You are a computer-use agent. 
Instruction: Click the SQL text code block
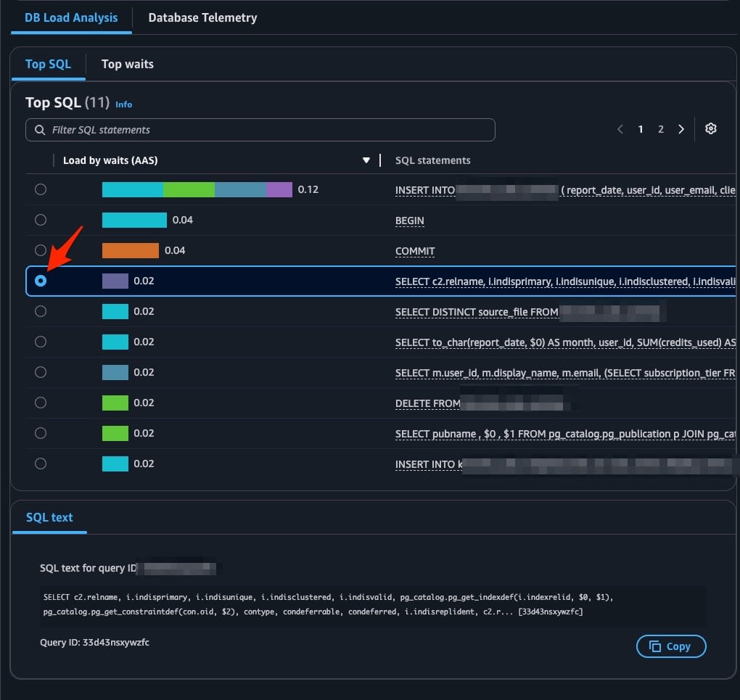(x=373, y=605)
